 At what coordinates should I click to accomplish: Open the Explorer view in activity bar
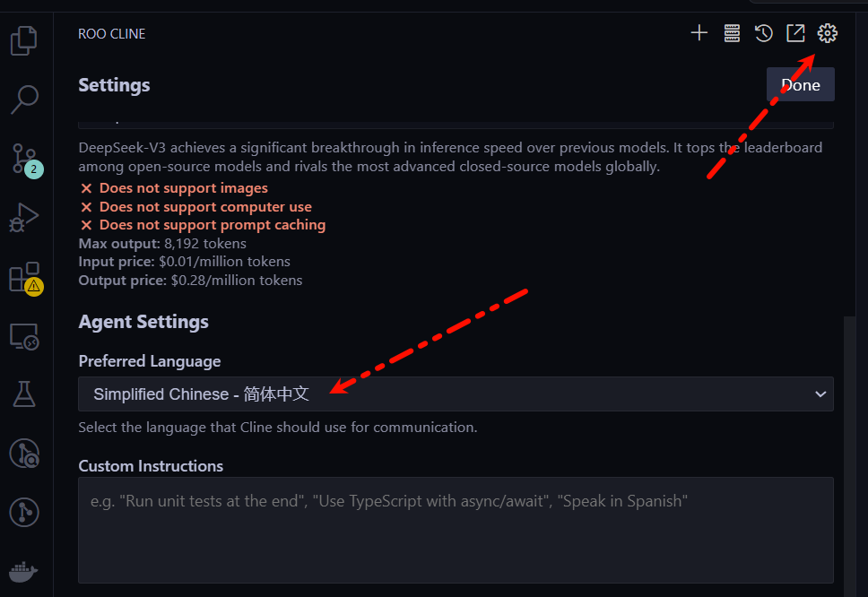click(24, 41)
